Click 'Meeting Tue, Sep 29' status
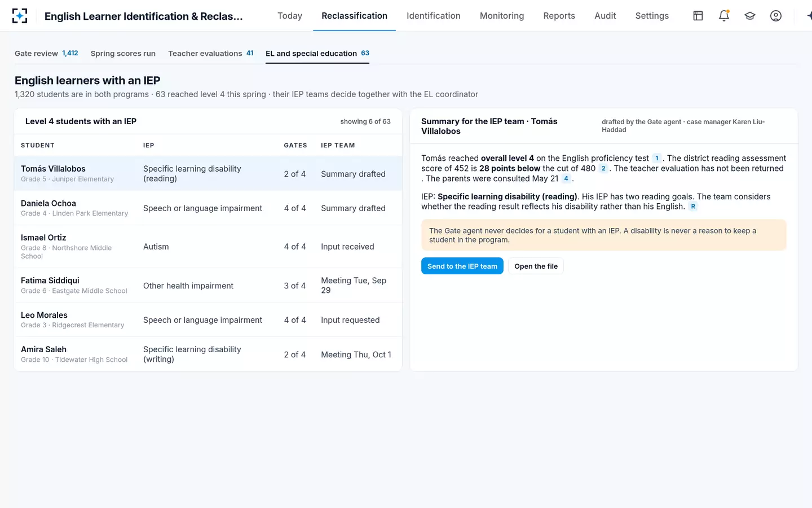This screenshot has height=508, width=812. click(x=354, y=286)
